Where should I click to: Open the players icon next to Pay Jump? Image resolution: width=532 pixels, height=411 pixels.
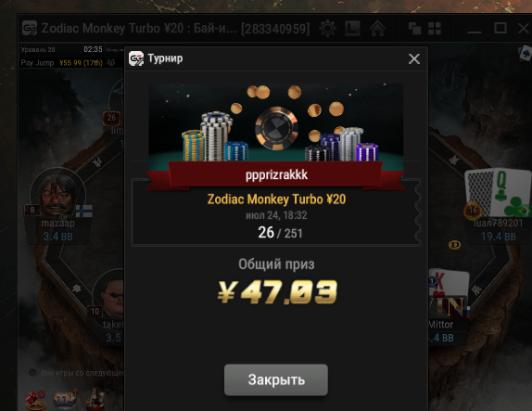[111, 62]
